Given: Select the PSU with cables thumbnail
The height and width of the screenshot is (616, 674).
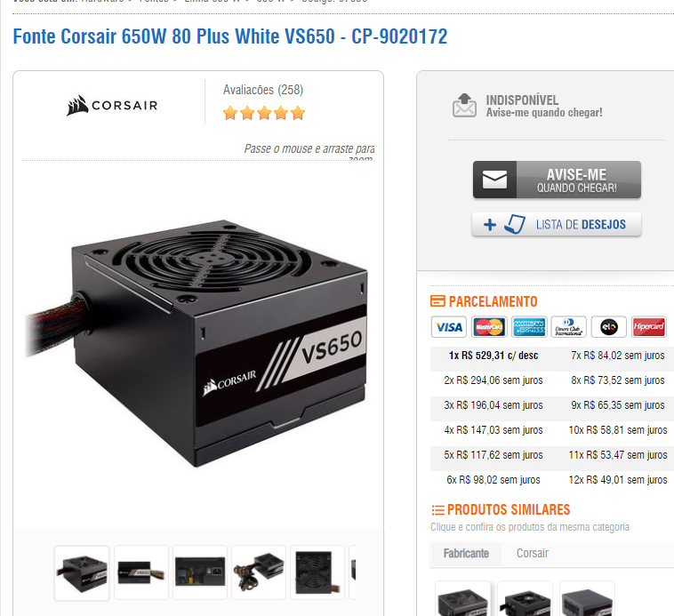Looking at the screenshot, I should (259, 572).
